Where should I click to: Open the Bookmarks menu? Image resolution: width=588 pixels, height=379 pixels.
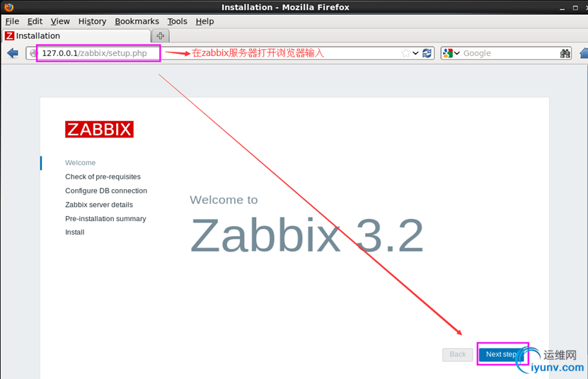click(x=137, y=21)
